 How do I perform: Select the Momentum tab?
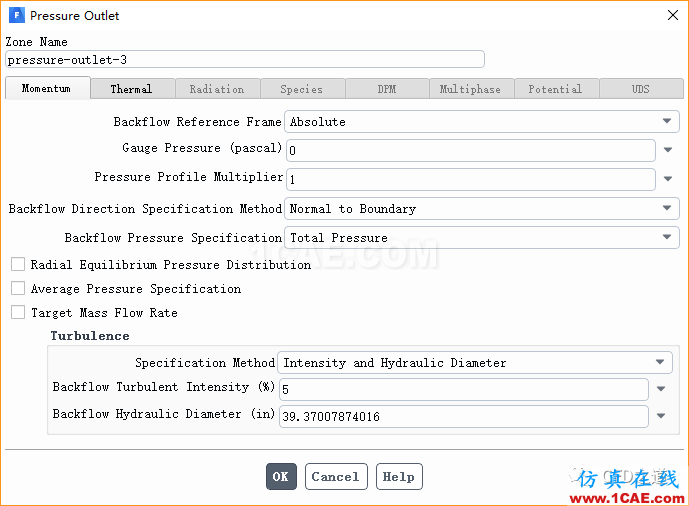pyautogui.click(x=47, y=88)
